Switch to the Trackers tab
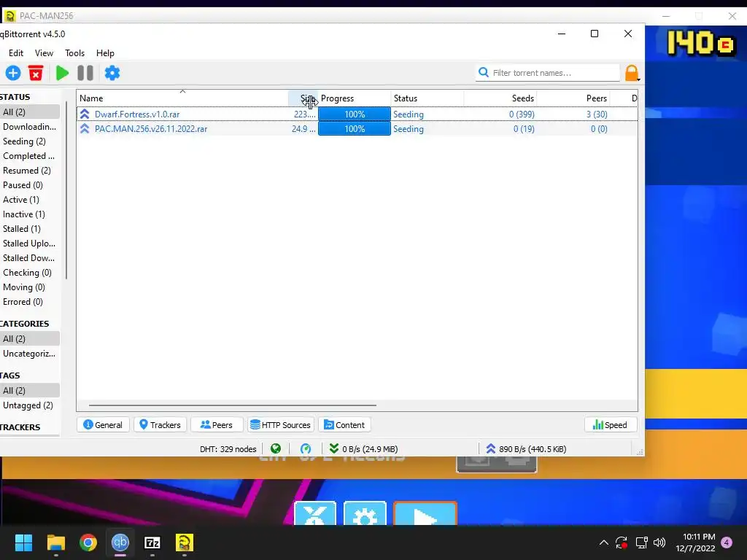 (x=160, y=425)
